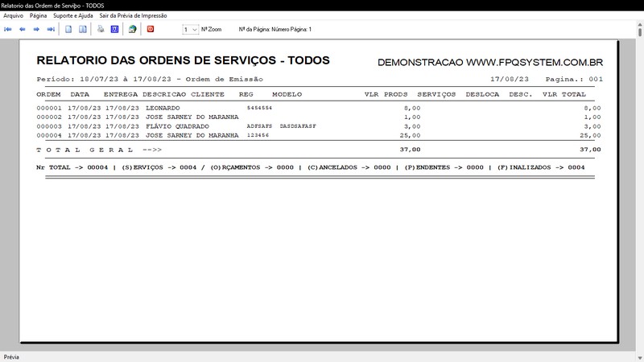Click the ORDEM column header
The width and height of the screenshot is (644, 362).
[48, 94]
